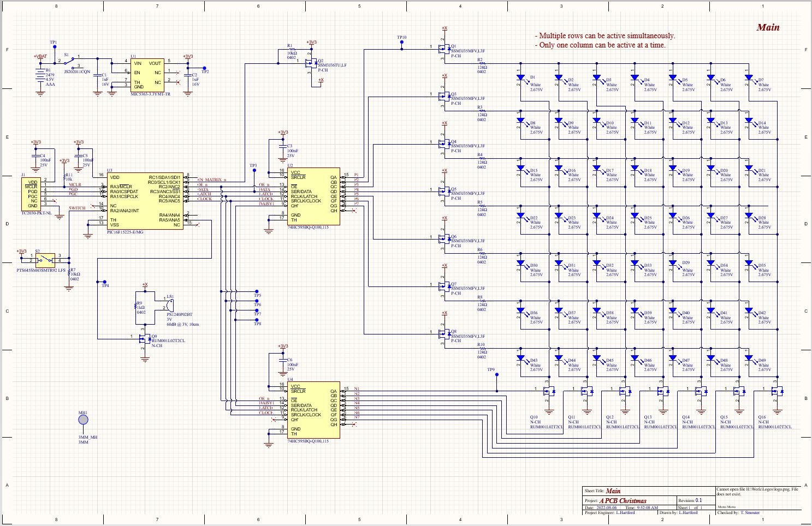Click the 'JS202011CQN' switch part number
812x526 pixels.
tap(78, 72)
